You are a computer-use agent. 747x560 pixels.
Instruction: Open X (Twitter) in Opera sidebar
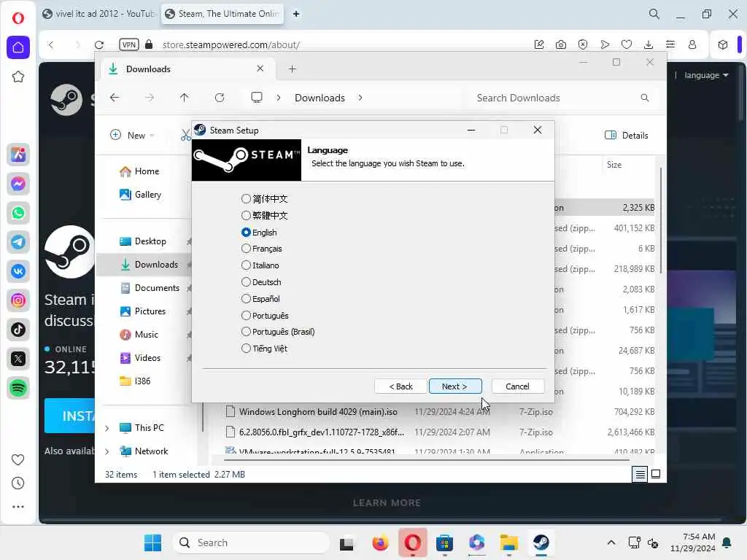pos(18,359)
